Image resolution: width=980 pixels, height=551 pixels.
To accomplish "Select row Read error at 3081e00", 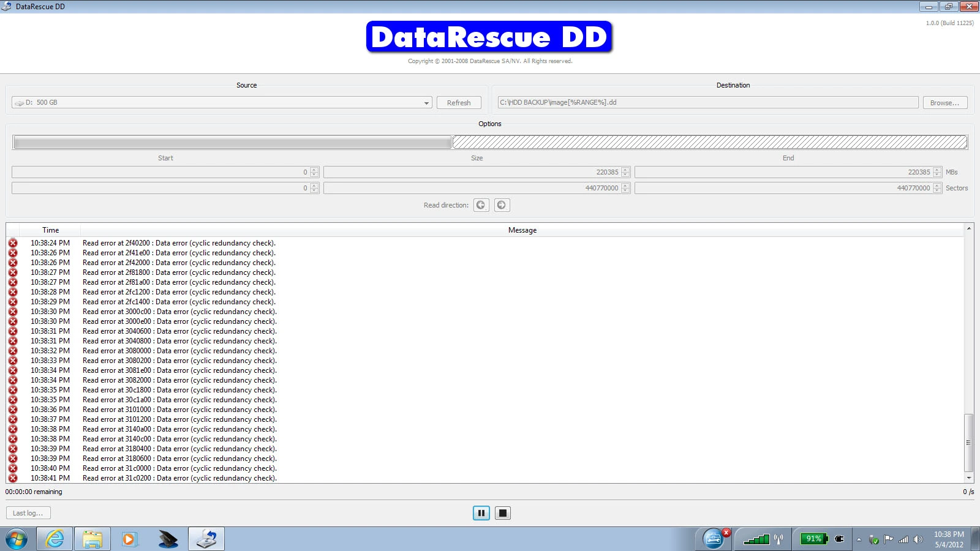I will click(x=485, y=370).
